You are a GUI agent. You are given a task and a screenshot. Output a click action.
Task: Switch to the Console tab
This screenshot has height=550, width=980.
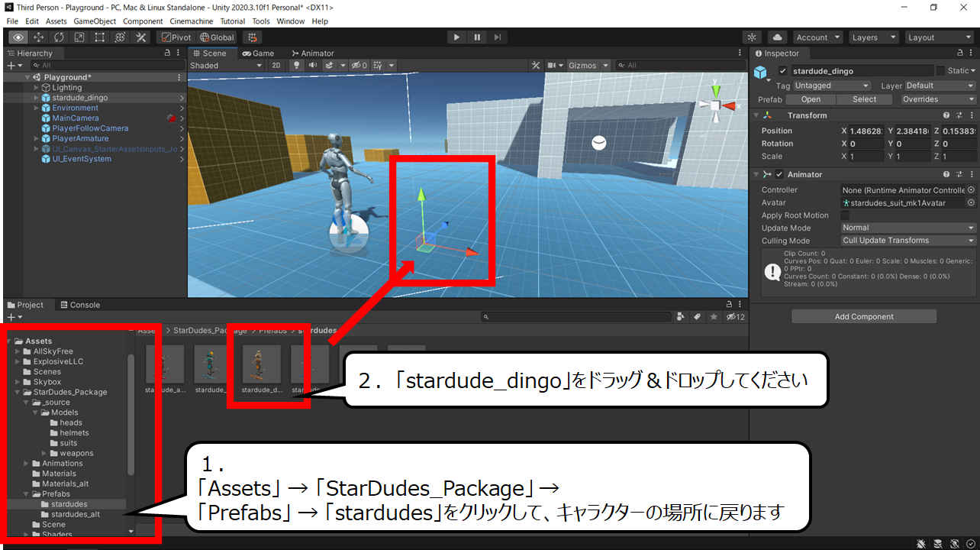pyautogui.click(x=79, y=305)
